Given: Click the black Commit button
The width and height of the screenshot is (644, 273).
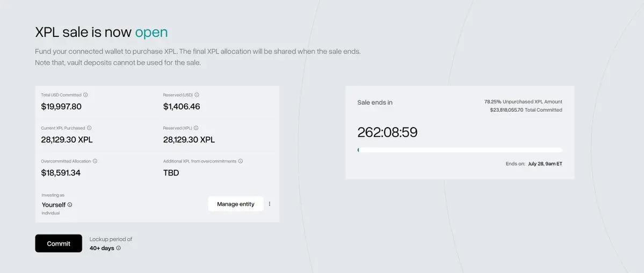Looking at the screenshot, I should point(59,244).
